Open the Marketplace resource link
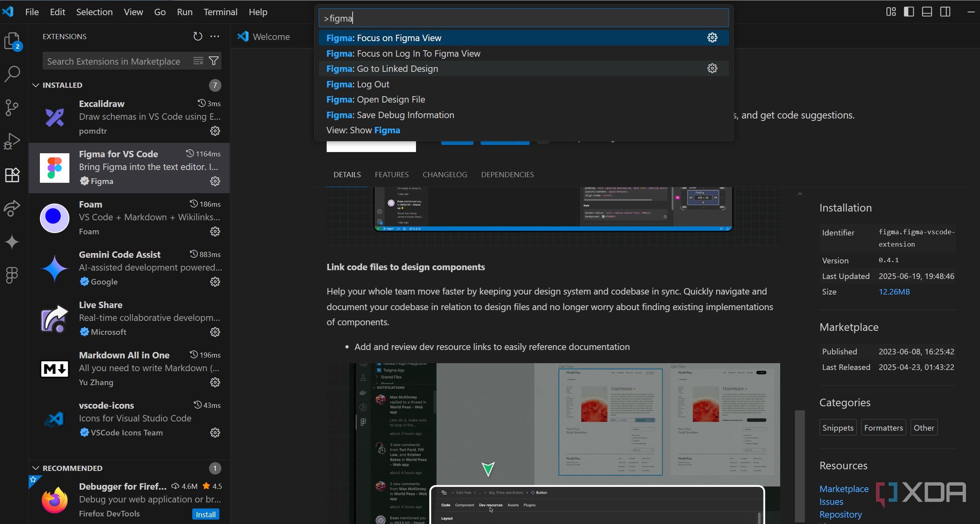 point(844,489)
